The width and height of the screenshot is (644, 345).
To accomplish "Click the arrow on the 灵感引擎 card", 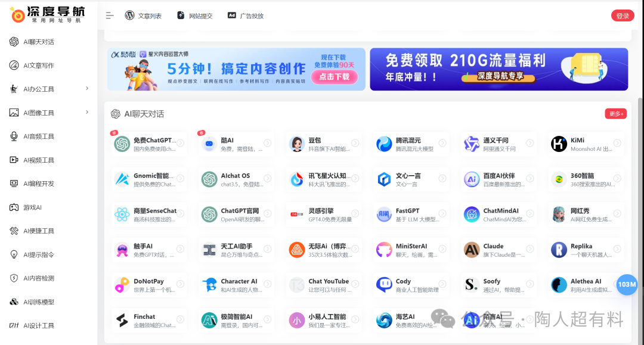I will pyautogui.click(x=355, y=213).
